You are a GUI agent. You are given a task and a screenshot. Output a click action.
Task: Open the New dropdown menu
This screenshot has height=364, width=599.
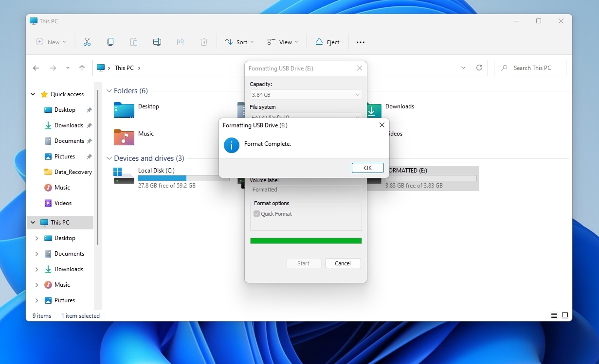point(51,42)
